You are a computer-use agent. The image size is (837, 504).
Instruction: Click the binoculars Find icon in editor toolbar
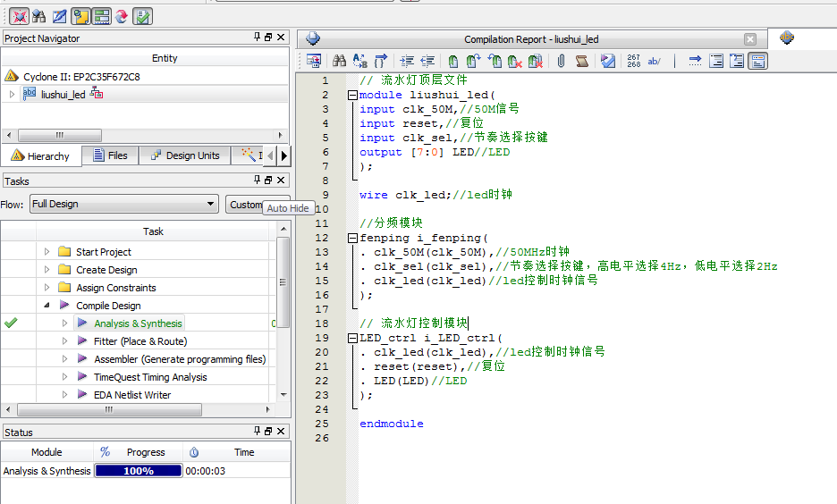(339, 61)
